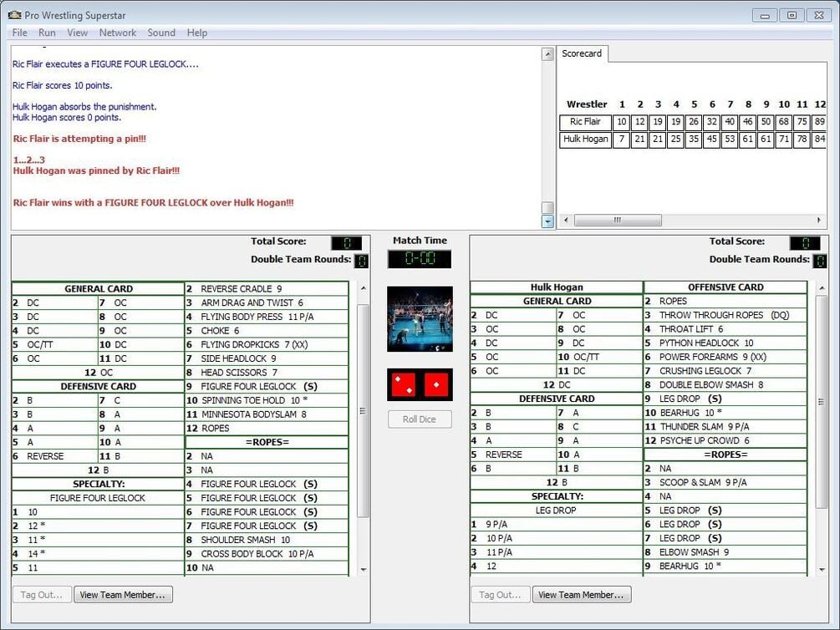Click FIGURE FOUR LEGLOCK specialty label

98,498
